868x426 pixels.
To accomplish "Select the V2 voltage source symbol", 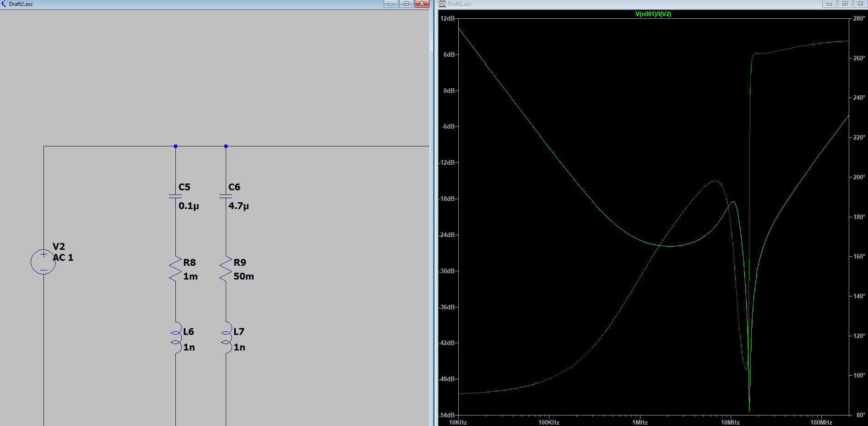I will click(x=43, y=262).
